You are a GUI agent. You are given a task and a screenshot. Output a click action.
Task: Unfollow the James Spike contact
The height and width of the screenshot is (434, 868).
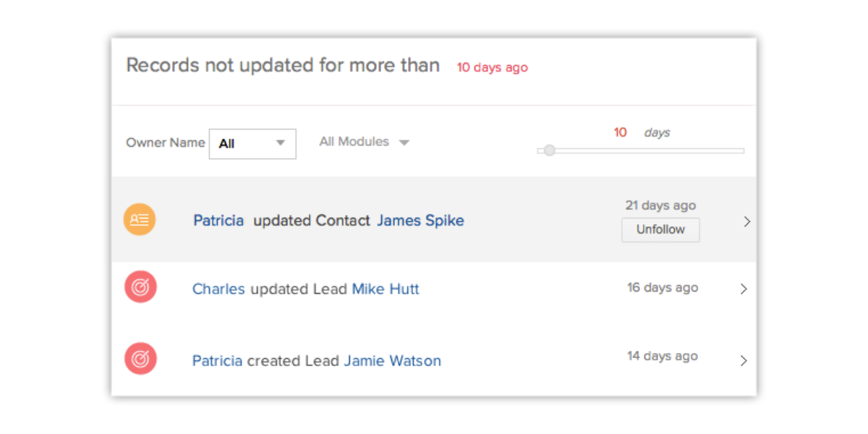[x=660, y=230]
